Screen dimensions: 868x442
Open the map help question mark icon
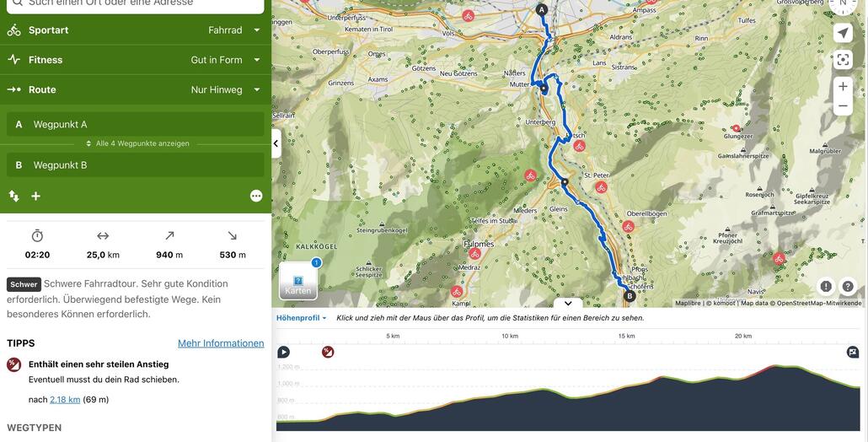[848, 286]
